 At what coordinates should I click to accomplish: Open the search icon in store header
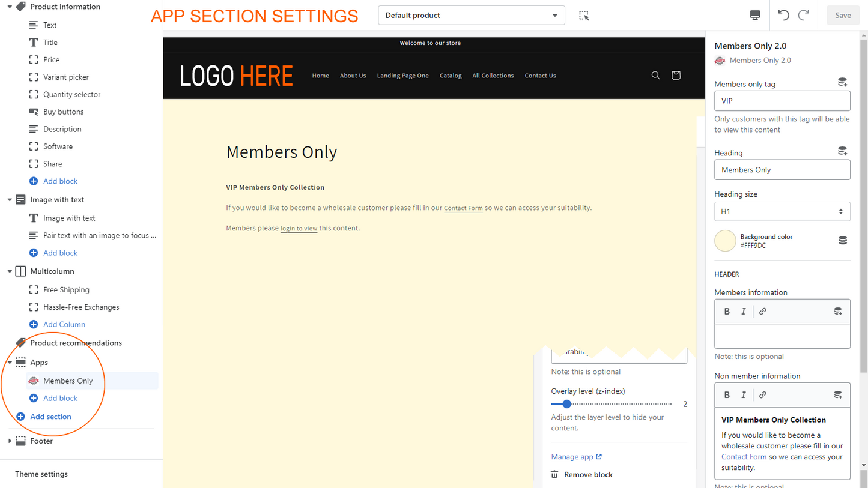tap(656, 76)
